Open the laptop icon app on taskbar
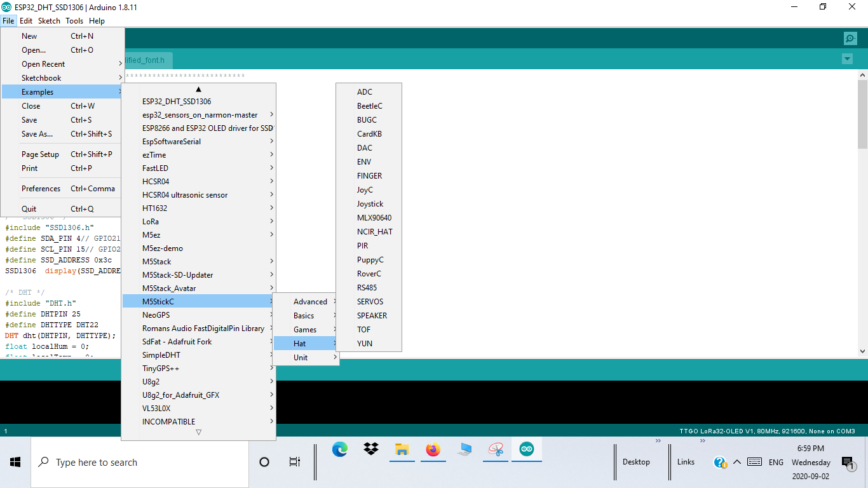This screenshot has height=488, width=868. [465, 450]
